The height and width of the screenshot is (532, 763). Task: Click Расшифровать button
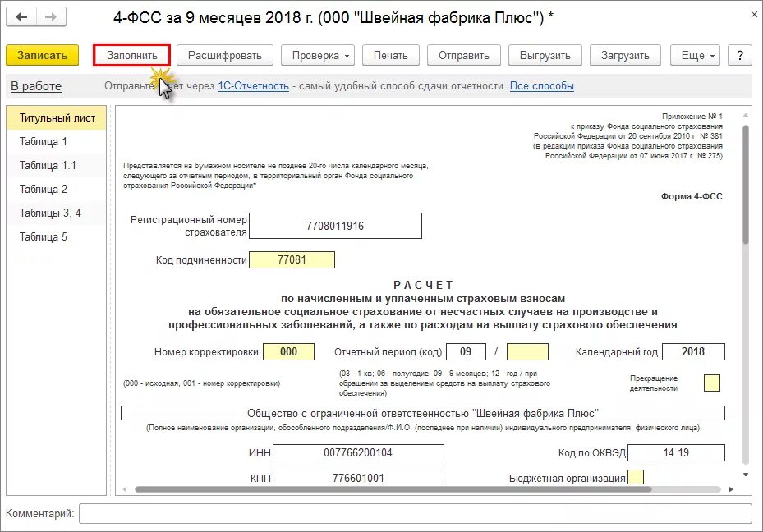click(225, 56)
